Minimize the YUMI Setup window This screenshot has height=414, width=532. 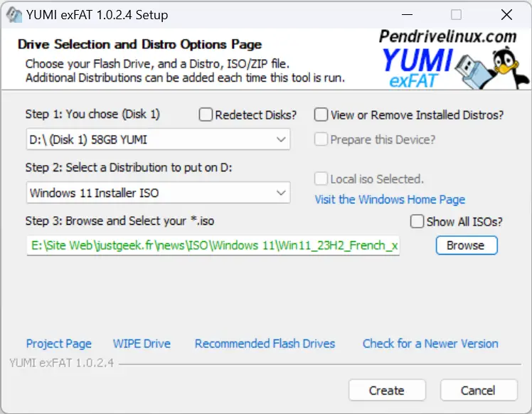point(407,15)
